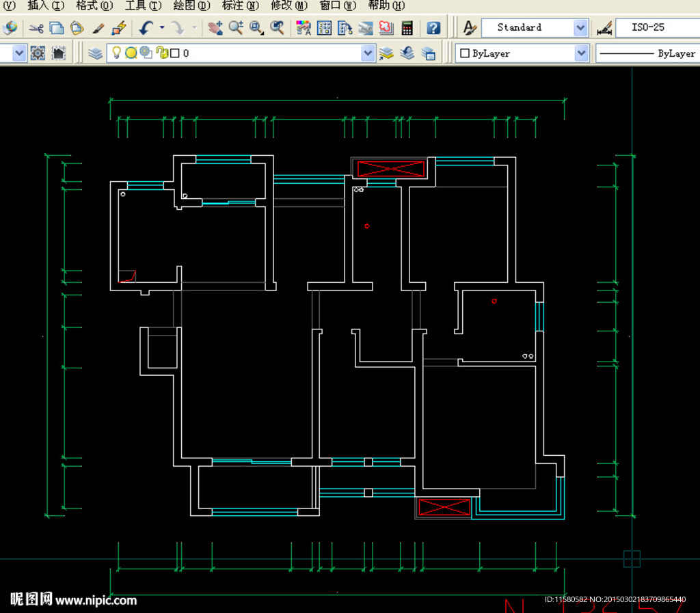Viewport: 700px width, 613px height.
Task: Click the Undo arrow button
Action: [x=146, y=28]
